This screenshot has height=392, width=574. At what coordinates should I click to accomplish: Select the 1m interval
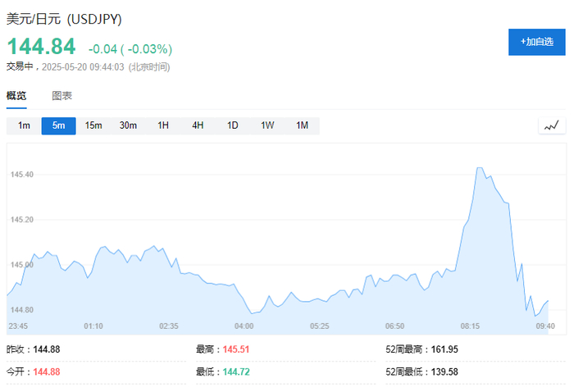coord(24,125)
